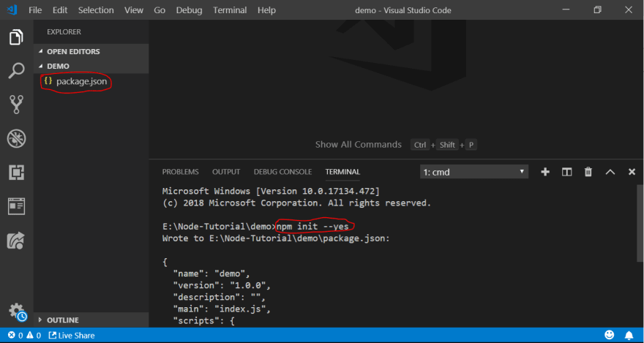Open the Edit menu
This screenshot has height=343, width=644.
[60, 10]
